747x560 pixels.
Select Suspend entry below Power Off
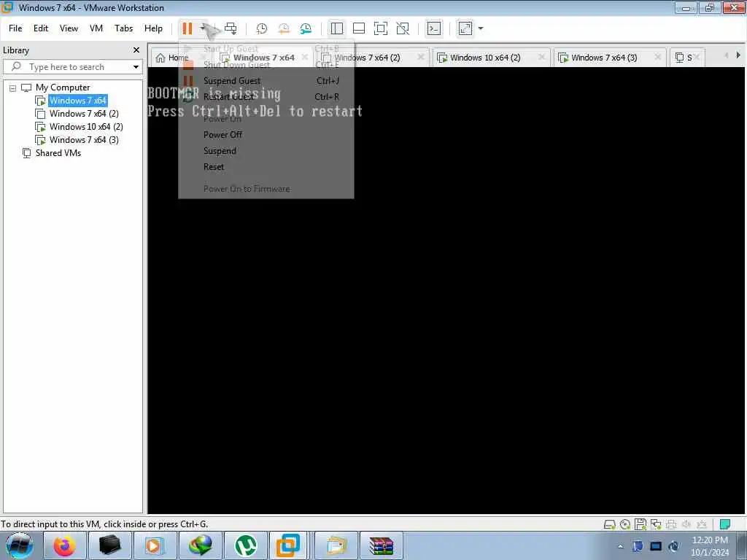[x=266, y=151]
